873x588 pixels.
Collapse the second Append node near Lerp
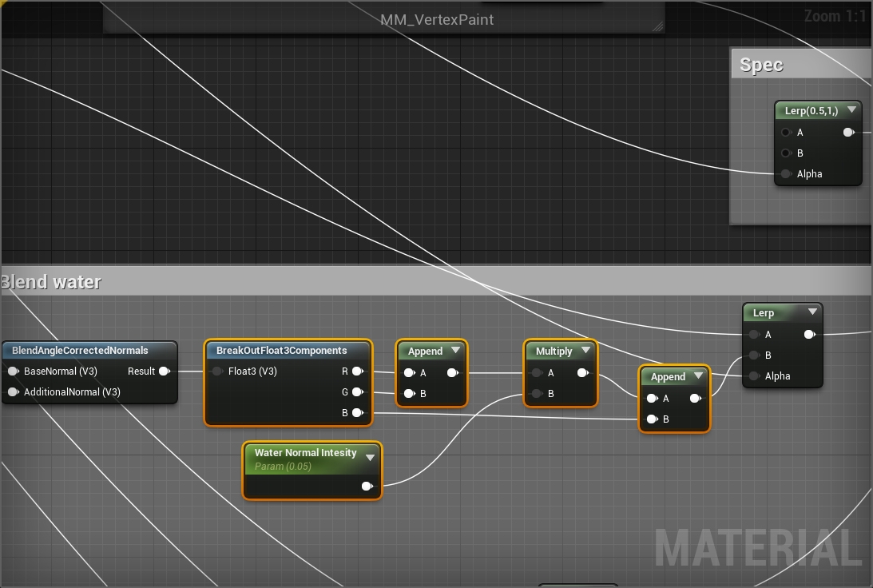pyautogui.click(x=698, y=375)
